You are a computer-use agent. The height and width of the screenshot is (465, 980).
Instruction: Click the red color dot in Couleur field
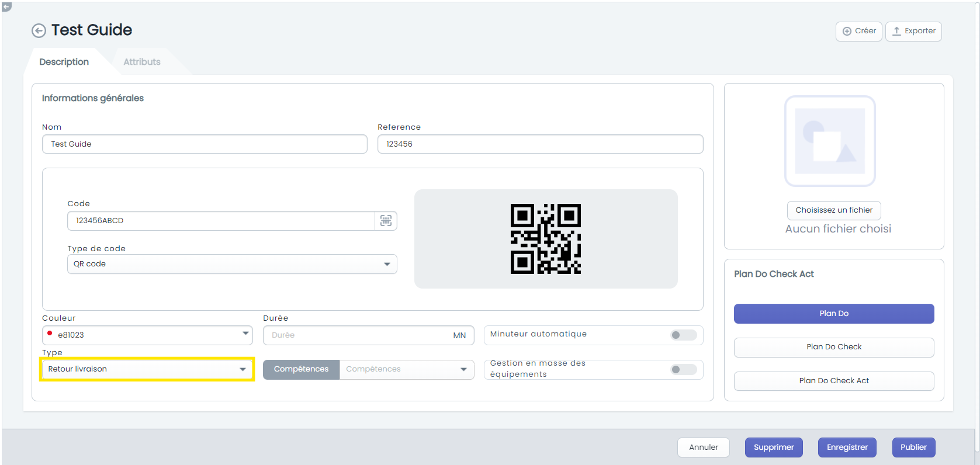(50, 334)
